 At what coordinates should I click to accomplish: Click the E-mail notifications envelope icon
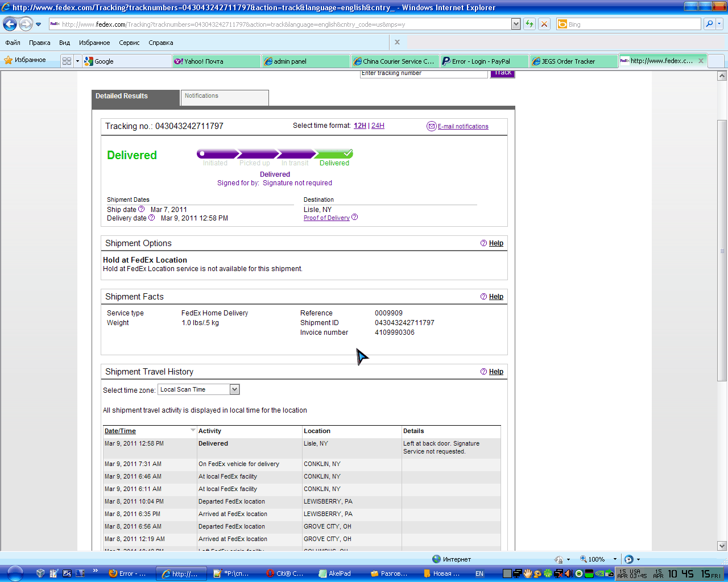click(431, 126)
